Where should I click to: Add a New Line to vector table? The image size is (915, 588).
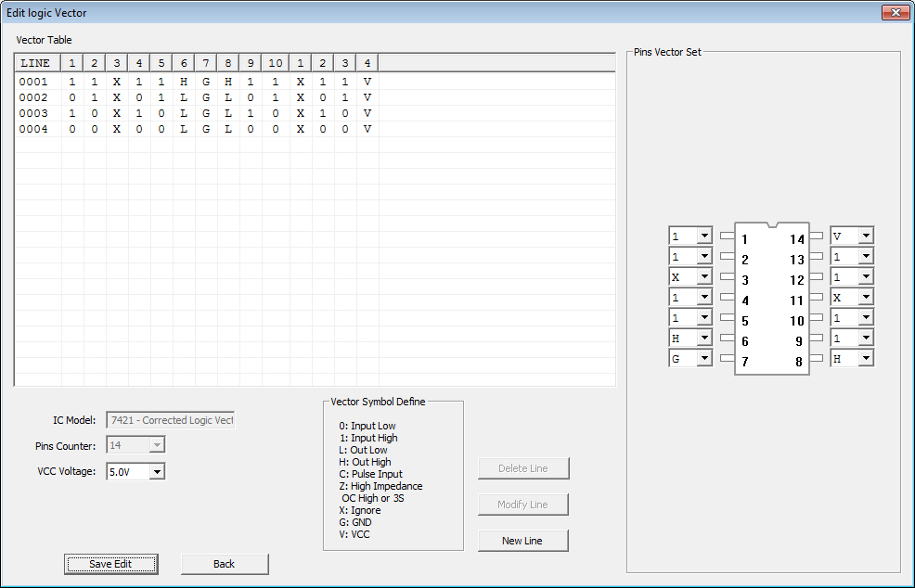pos(523,541)
